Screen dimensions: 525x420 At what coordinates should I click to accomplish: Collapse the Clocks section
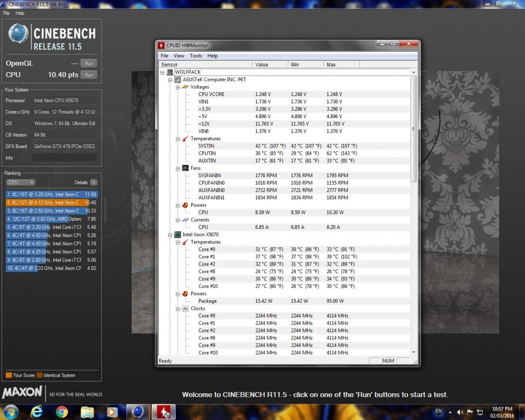[x=178, y=308]
